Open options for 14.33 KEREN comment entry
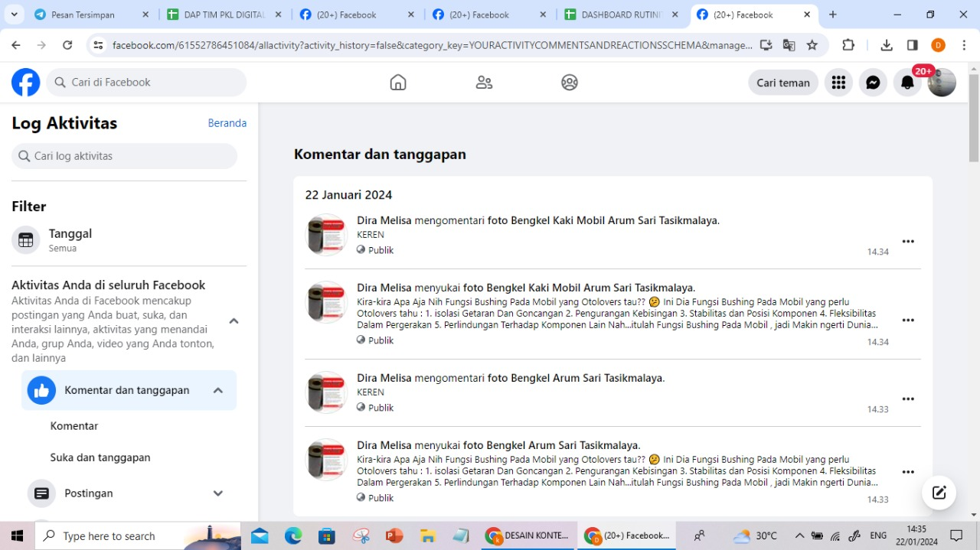 [908, 399]
